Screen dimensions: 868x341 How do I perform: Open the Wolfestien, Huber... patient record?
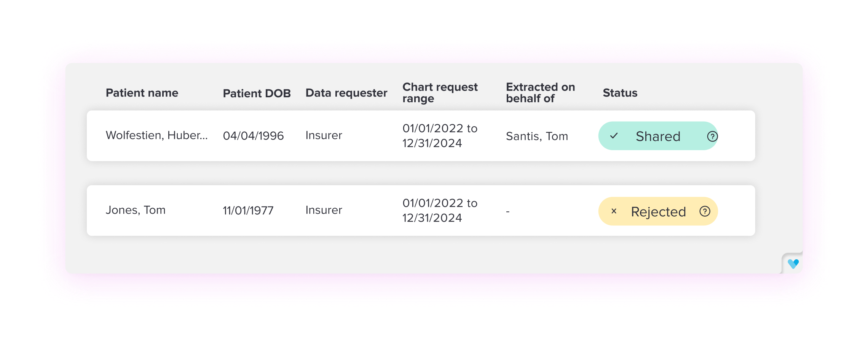point(156,135)
